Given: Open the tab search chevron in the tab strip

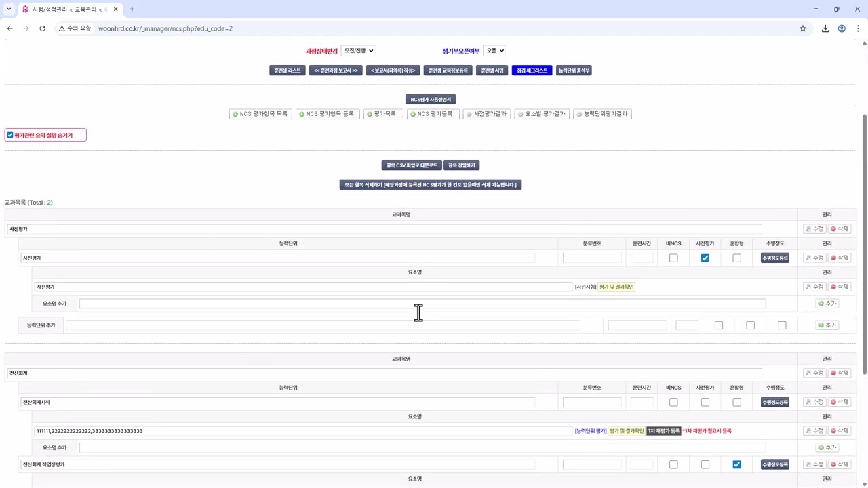Looking at the screenshot, I should click(9, 9).
